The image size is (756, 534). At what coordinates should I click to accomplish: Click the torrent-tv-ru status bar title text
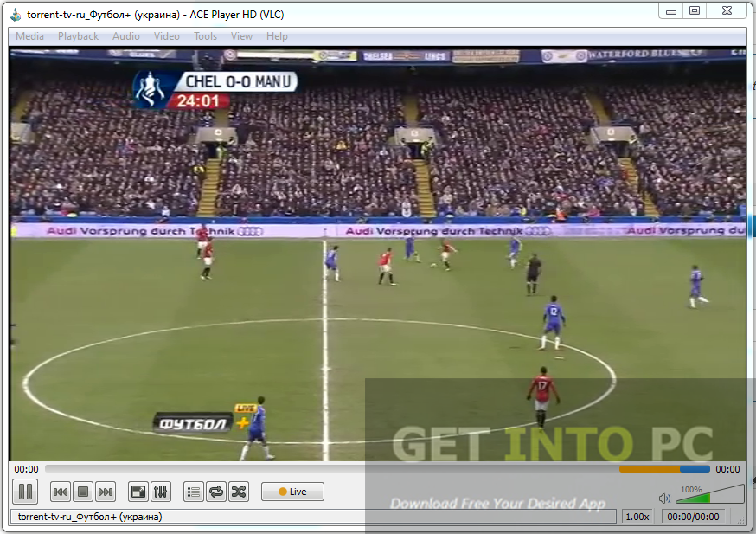pos(90,517)
